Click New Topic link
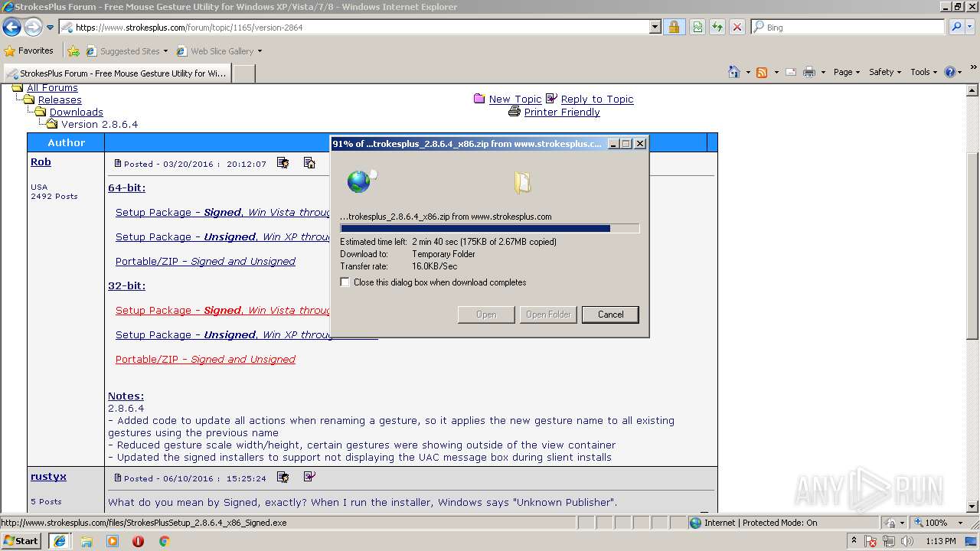The height and width of the screenshot is (551, 980). click(x=514, y=99)
